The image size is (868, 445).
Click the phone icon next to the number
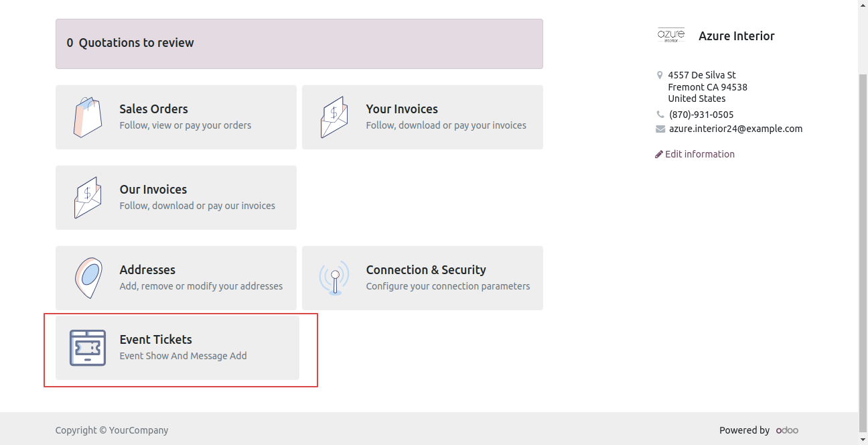pos(660,115)
